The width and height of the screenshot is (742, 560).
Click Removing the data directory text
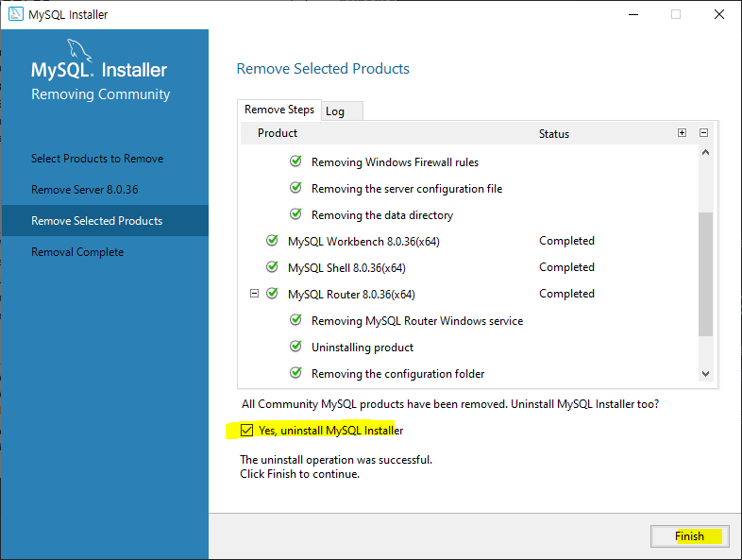382,215
